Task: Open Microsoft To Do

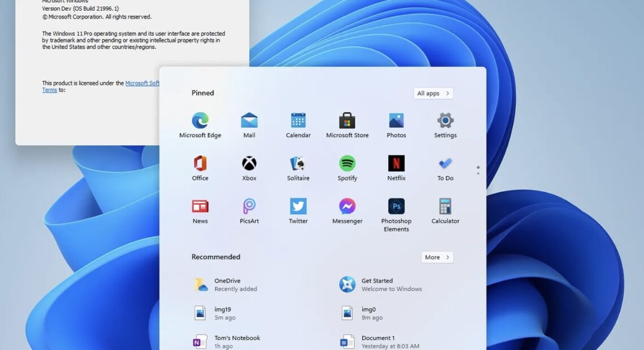Action: coord(445,166)
